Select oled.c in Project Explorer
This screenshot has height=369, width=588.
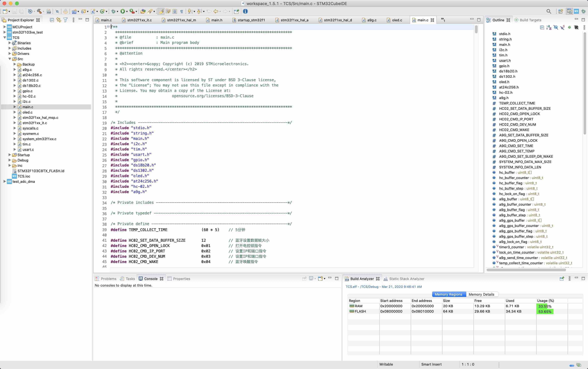[27, 112]
